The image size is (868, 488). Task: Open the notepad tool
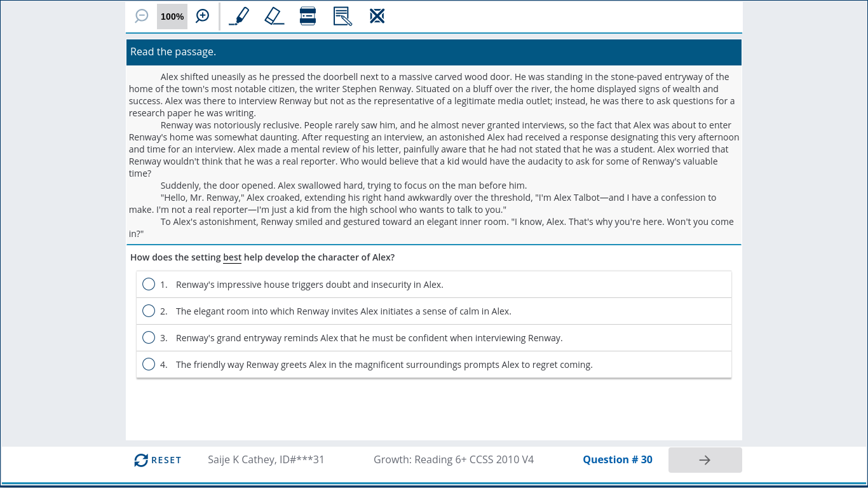(x=342, y=16)
